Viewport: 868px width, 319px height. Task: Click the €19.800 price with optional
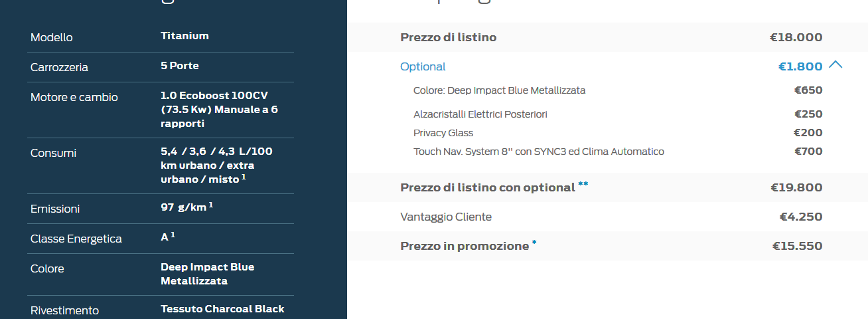point(796,187)
